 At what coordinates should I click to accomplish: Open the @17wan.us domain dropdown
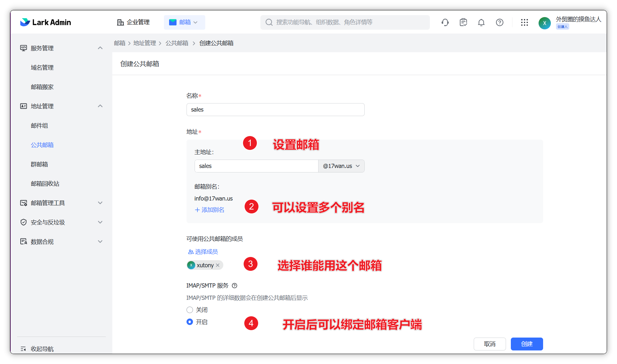pos(341,166)
